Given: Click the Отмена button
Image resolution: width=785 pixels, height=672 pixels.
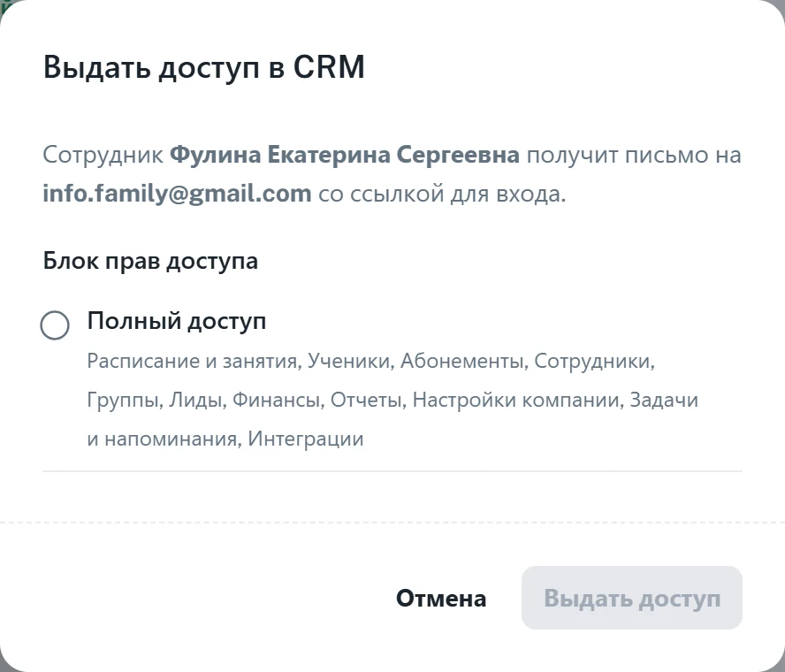Looking at the screenshot, I should (441, 598).
